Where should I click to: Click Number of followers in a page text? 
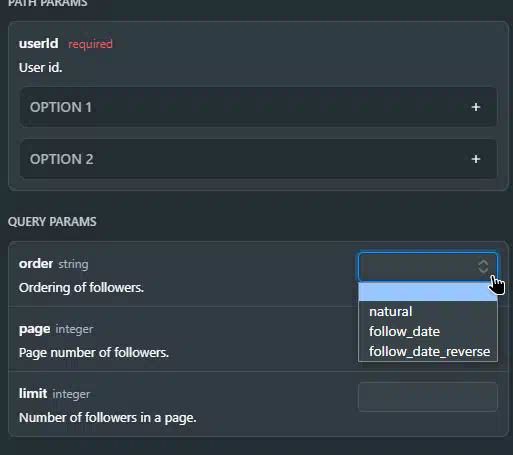pyautogui.click(x=108, y=418)
